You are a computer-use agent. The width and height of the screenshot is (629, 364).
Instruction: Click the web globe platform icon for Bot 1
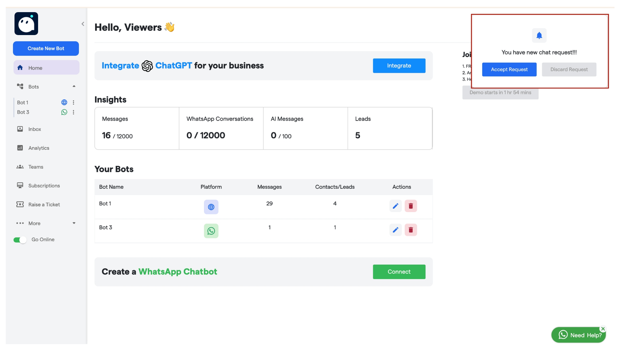[x=211, y=207]
